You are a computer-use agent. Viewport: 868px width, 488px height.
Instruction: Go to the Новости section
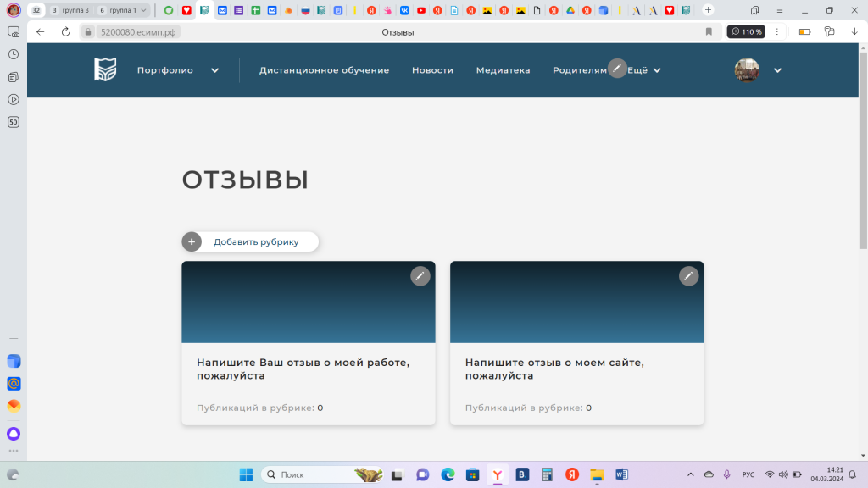coord(432,70)
